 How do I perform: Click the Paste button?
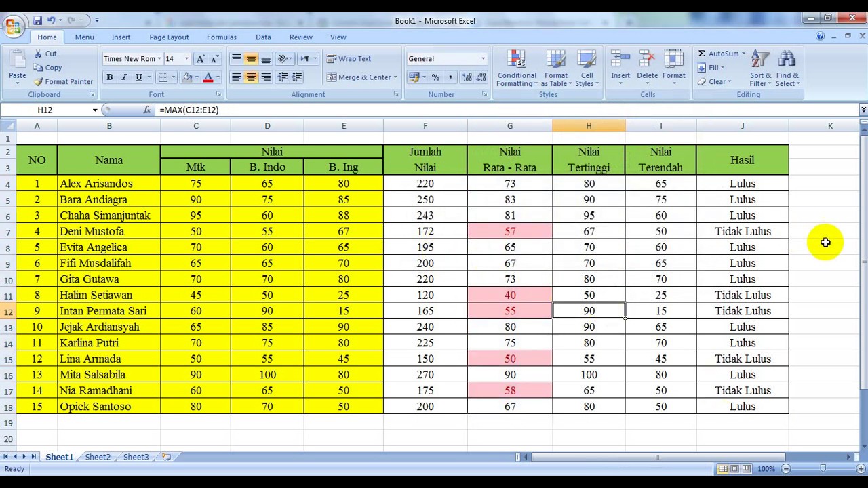point(17,67)
